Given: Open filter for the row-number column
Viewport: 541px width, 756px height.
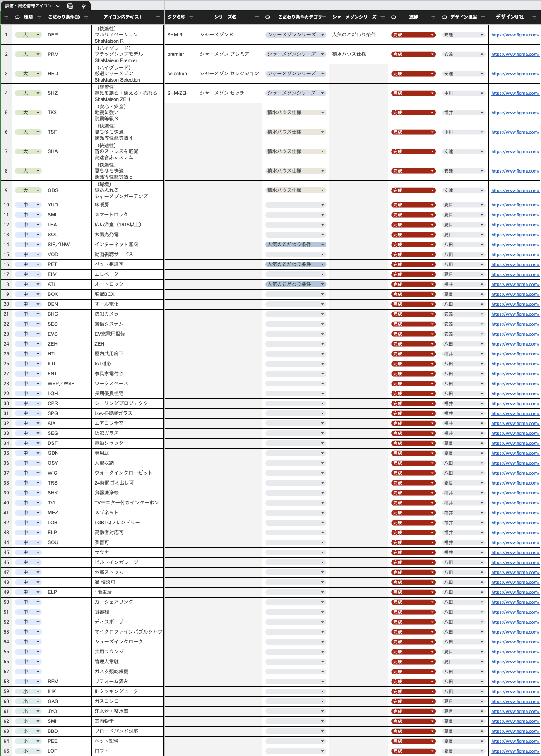Looking at the screenshot, I should coord(6,17).
